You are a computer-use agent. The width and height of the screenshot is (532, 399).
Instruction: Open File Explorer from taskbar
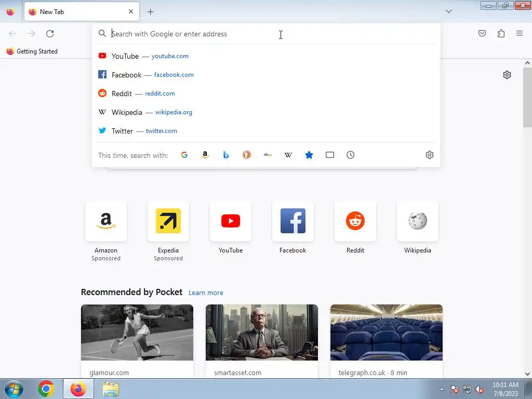(x=111, y=389)
